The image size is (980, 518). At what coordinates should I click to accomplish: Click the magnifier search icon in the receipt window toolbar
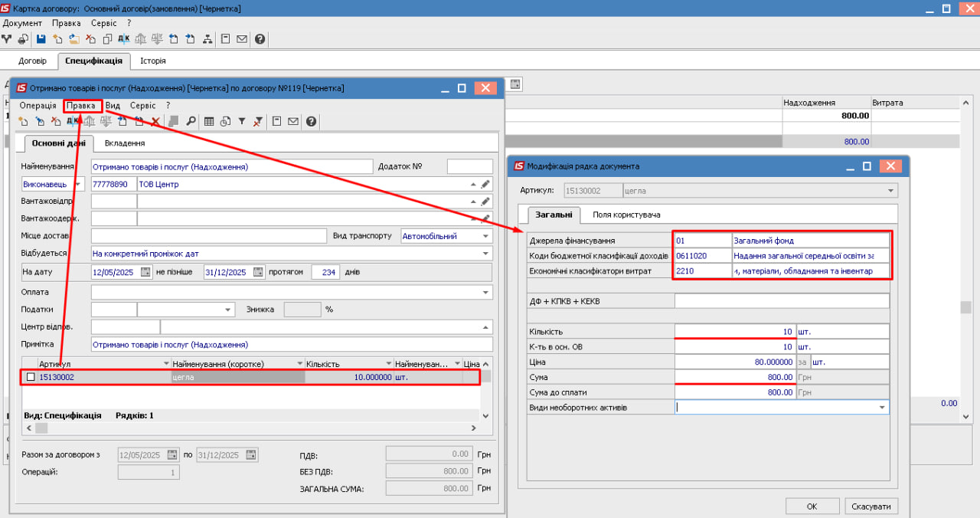191,121
